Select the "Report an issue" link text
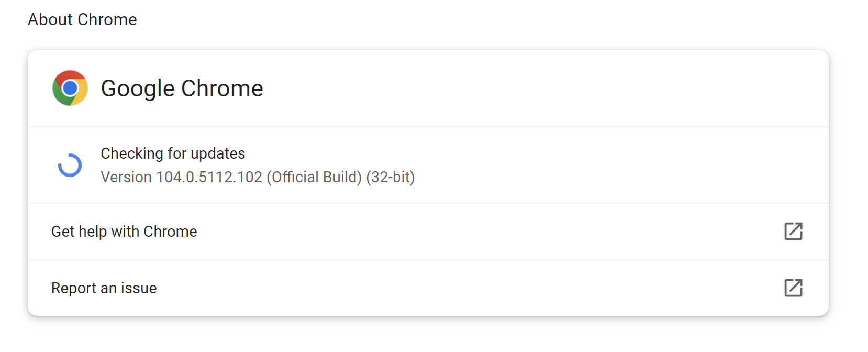This screenshot has width=868, height=352. [104, 288]
